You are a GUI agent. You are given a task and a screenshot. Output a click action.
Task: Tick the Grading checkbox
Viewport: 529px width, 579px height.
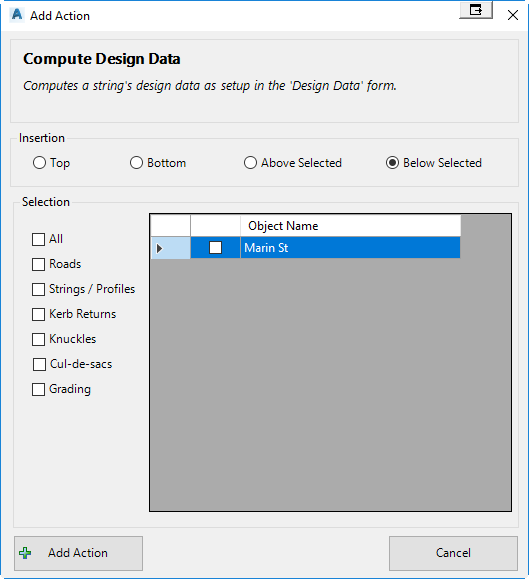pyautogui.click(x=38, y=389)
